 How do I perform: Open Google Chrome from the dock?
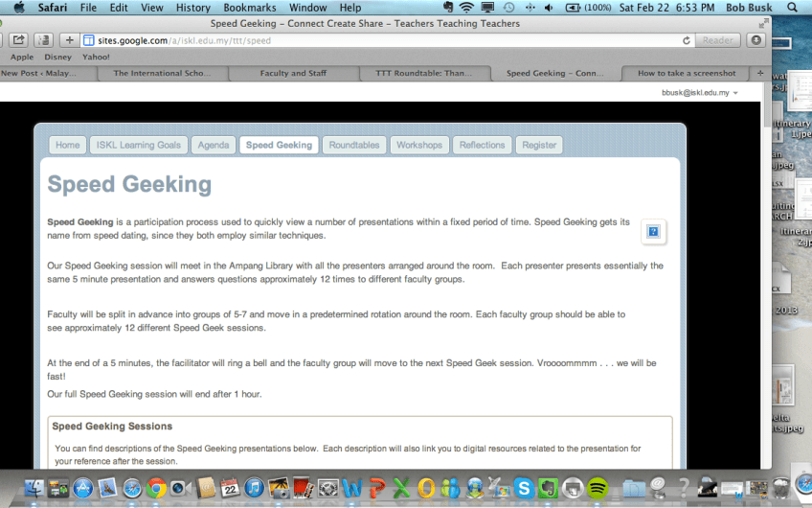point(157,489)
